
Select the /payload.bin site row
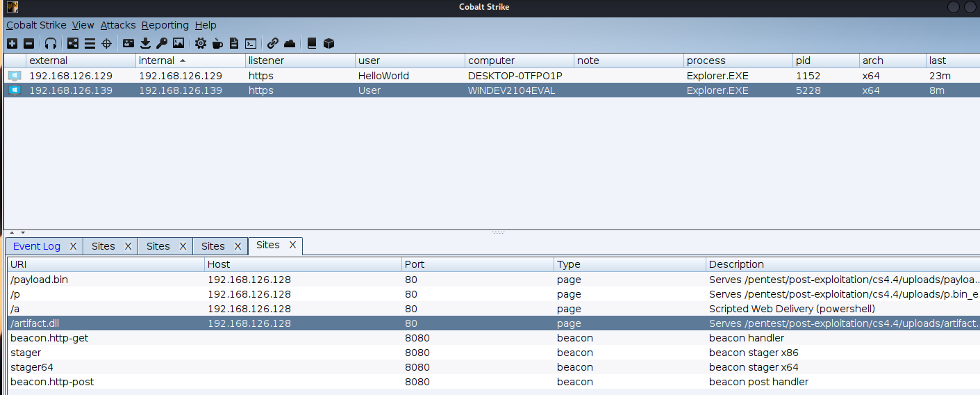[x=104, y=280]
